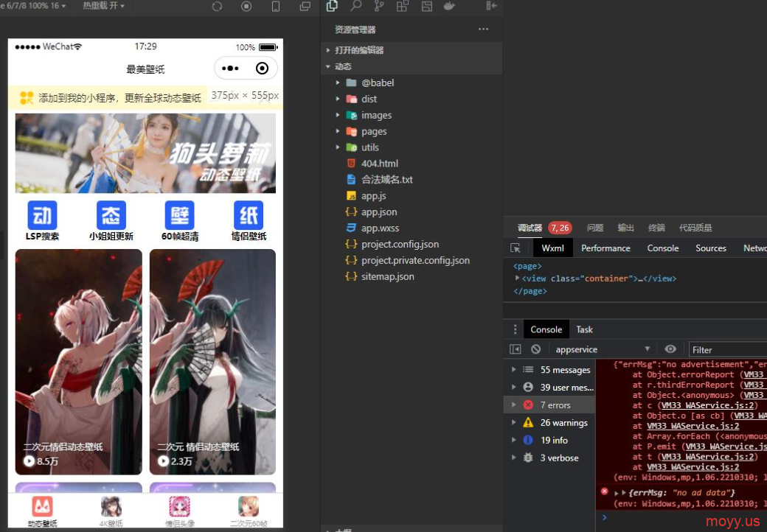The image size is (767, 532).
Task: Open the 4K壁纸 bottom tab
Action: (x=111, y=512)
